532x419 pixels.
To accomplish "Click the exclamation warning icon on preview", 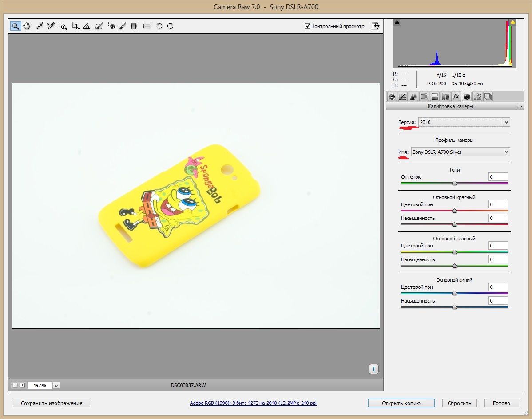I will pos(373,369).
